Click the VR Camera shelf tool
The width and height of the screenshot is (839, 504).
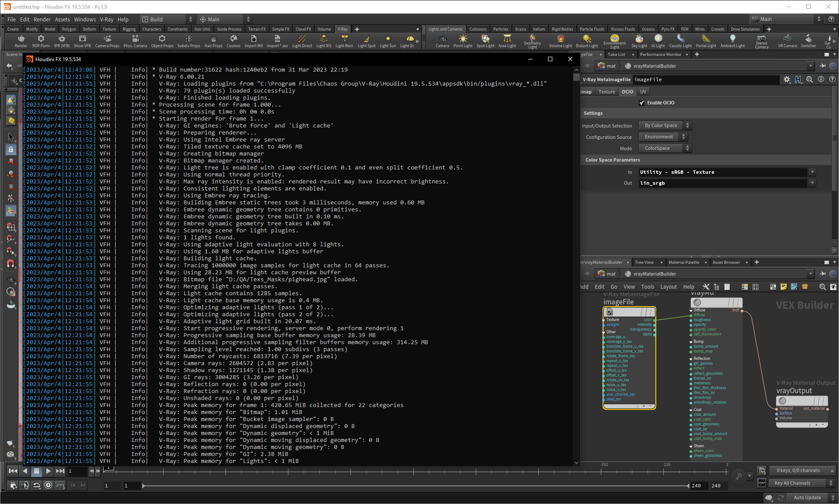click(x=787, y=41)
